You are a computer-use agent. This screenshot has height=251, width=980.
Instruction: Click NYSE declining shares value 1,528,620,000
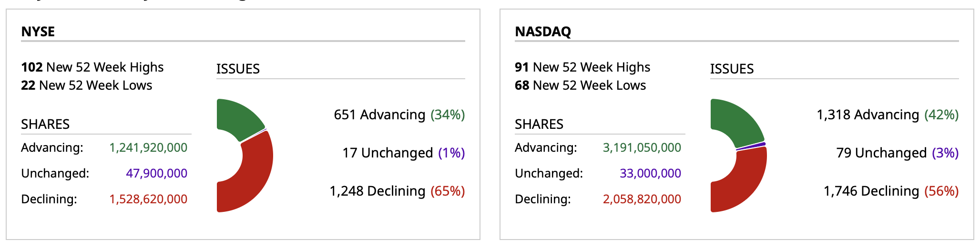pyautogui.click(x=148, y=199)
